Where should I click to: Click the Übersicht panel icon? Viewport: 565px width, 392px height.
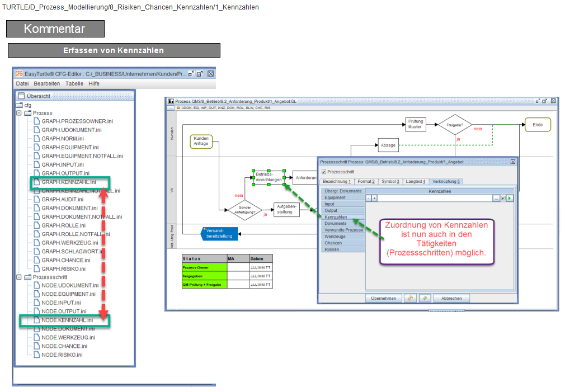coord(21,96)
